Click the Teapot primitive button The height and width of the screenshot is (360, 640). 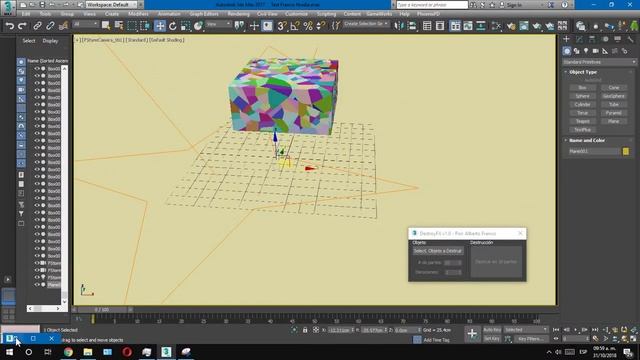(582, 121)
